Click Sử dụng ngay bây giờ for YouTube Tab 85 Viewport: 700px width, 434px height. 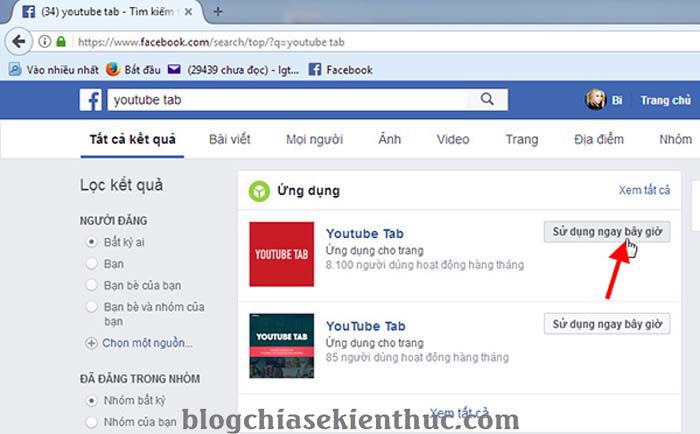[x=607, y=324]
